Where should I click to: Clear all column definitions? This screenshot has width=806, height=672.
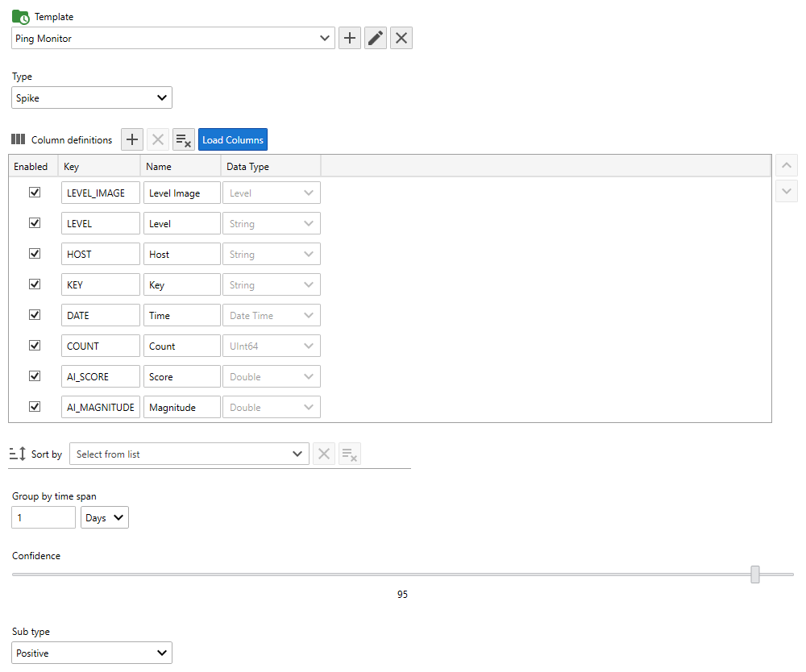coord(184,139)
